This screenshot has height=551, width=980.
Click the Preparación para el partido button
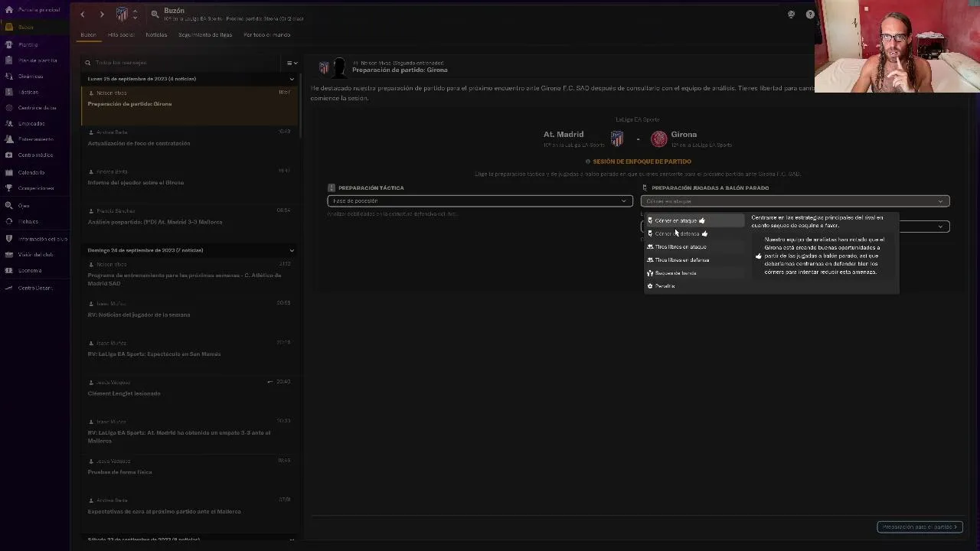920,527
